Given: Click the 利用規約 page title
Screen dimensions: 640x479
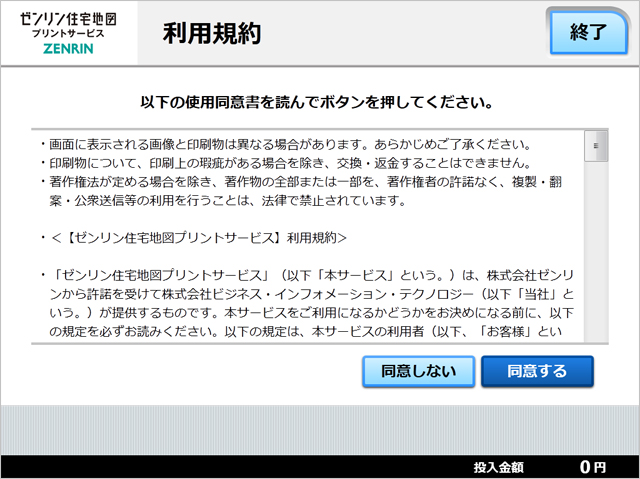Looking at the screenshot, I should point(212,33).
